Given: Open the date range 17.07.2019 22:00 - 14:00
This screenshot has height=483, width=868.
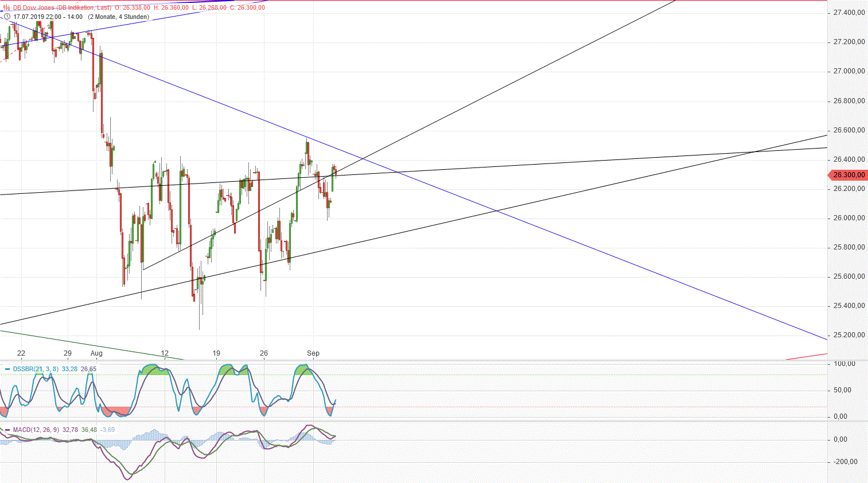Looking at the screenshot, I should click(x=48, y=17).
